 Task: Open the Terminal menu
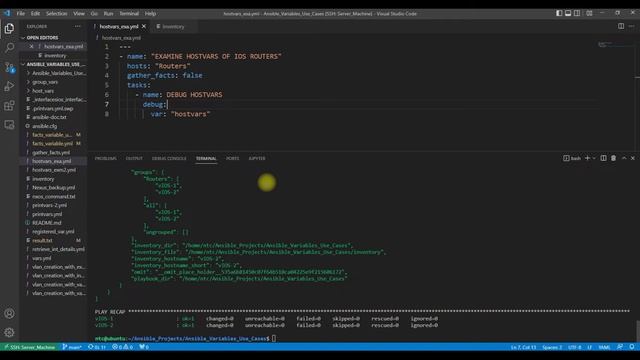click(129, 13)
